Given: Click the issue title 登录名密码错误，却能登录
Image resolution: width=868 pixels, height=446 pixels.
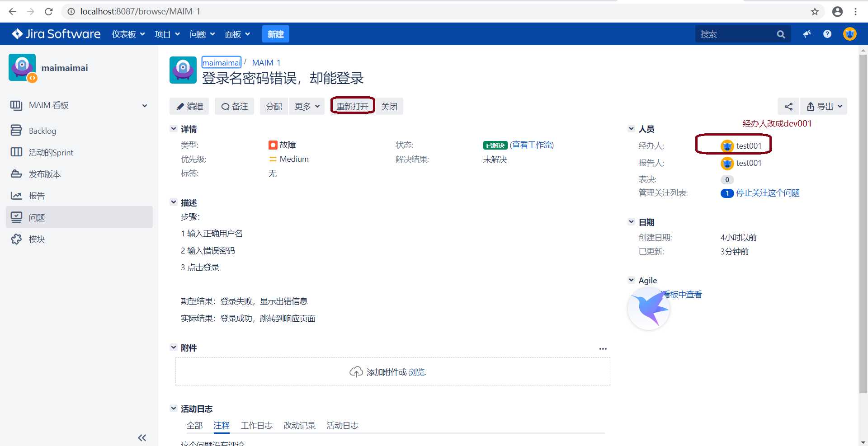Looking at the screenshot, I should click(x=283, y=78).
